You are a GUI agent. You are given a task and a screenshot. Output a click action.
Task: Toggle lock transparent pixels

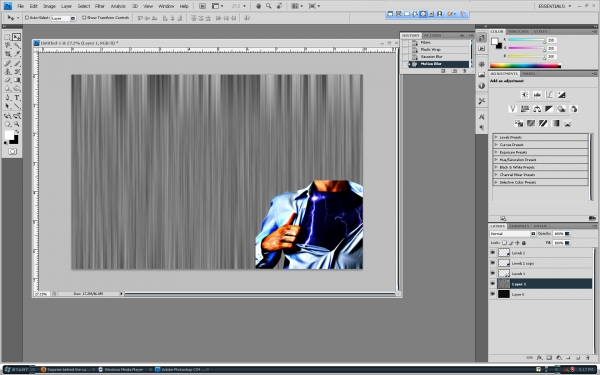[x=504, y=243]
